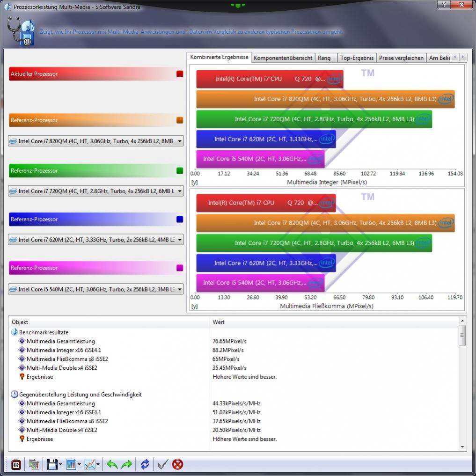This screenshot has height=476, width=476.
Task: Click the Benchmarkresultate group icon
Action: point(14,332)
